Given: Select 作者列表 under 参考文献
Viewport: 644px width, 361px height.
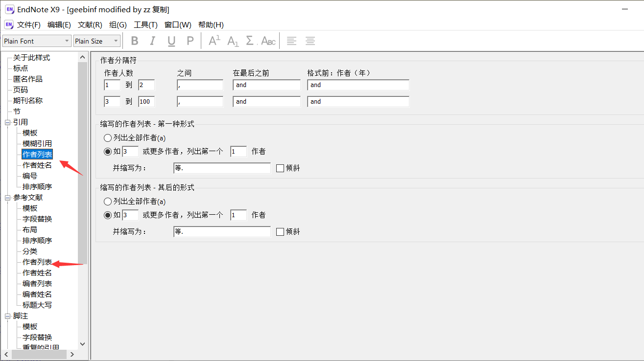Looking at the screenshot, I should (x=37, y=262).
